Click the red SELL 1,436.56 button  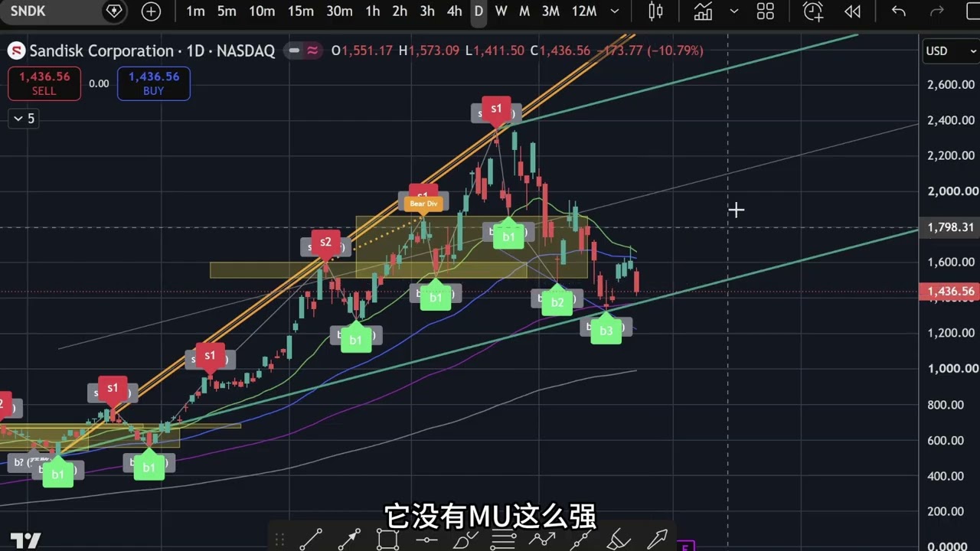tap(44, 83)
